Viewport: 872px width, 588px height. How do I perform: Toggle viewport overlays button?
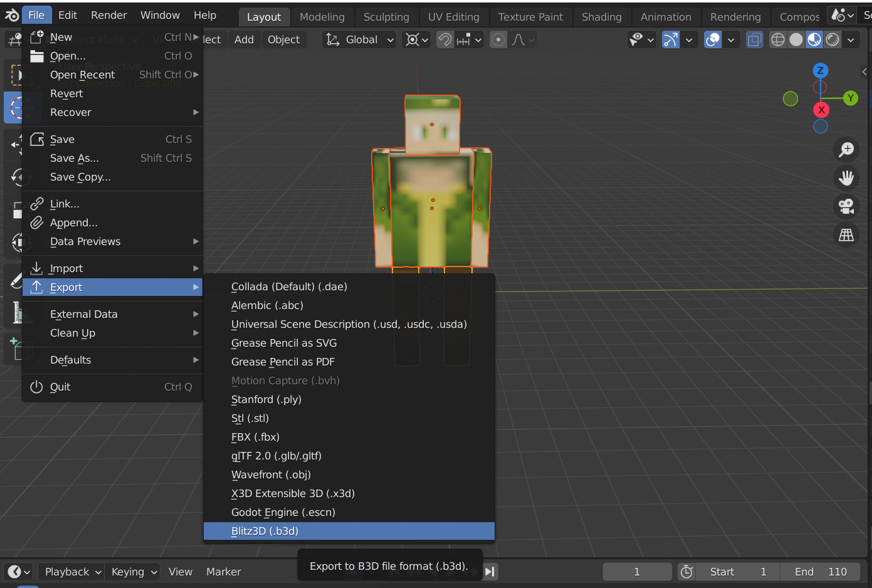(713, 39)
